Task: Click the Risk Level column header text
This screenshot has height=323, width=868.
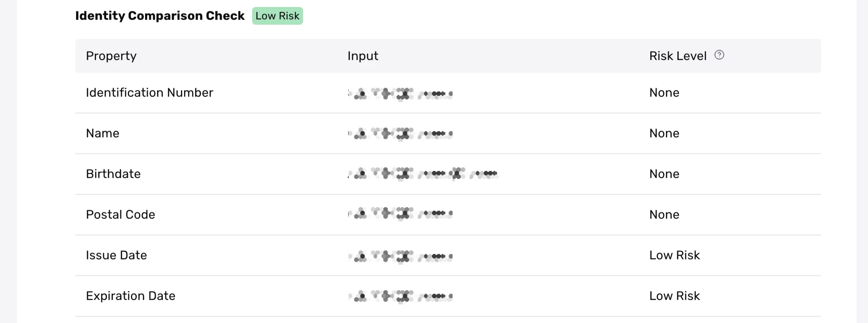Action: pyautogui.click(x=678, y=56)
